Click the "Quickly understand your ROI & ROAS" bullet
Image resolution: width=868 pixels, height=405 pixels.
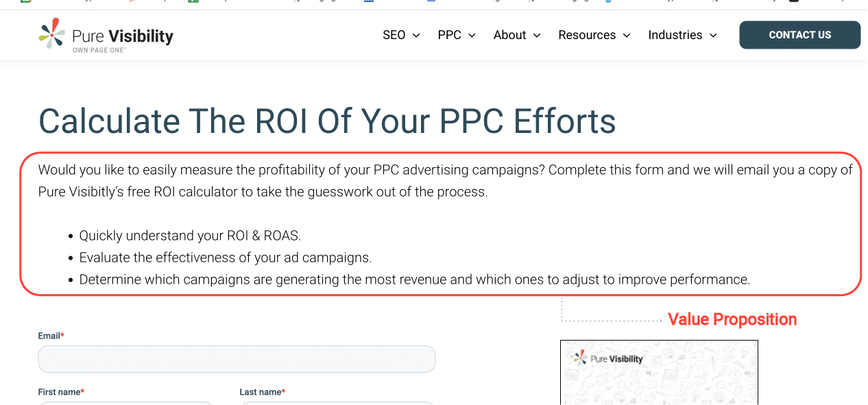pos(190,236)
